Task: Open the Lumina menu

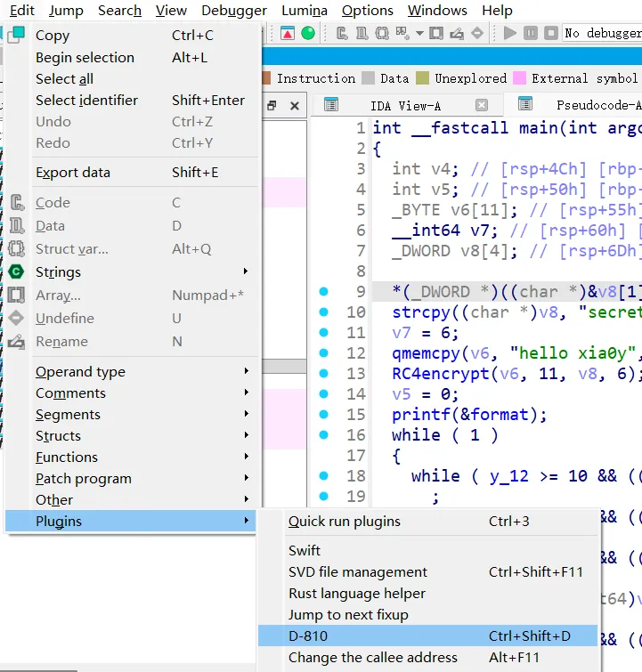Action: coord(304,11)
